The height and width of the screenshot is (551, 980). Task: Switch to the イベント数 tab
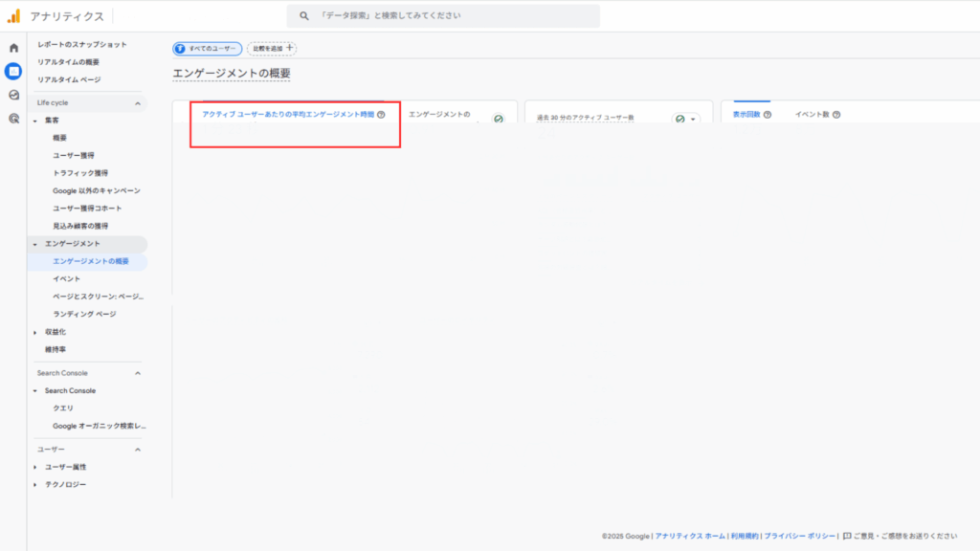(812, 115)
